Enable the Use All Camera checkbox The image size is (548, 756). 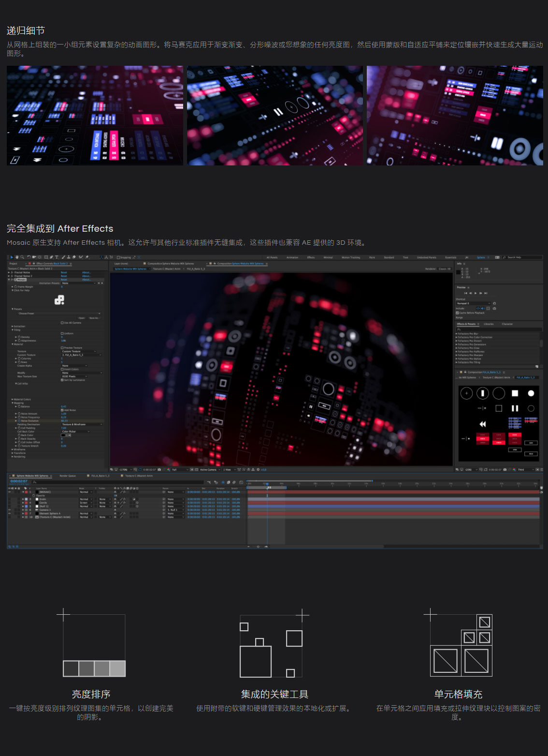62,323
